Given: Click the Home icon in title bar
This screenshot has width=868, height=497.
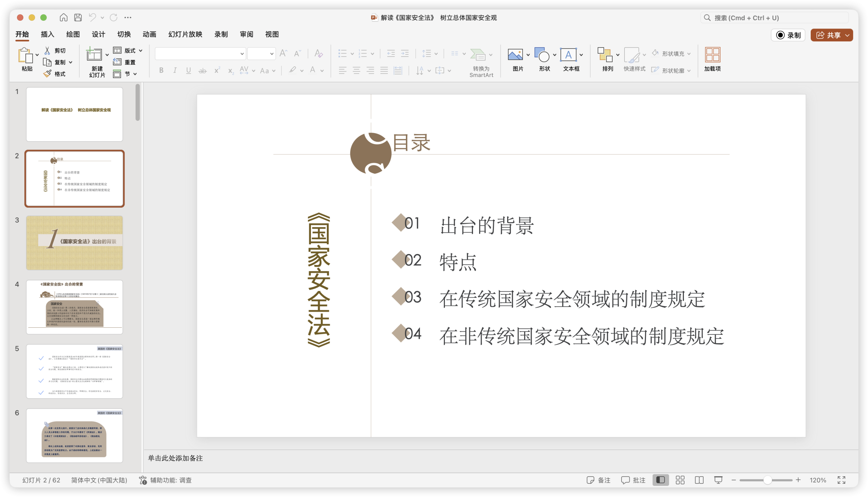Looking at the screenshot, I should (63, 17).
